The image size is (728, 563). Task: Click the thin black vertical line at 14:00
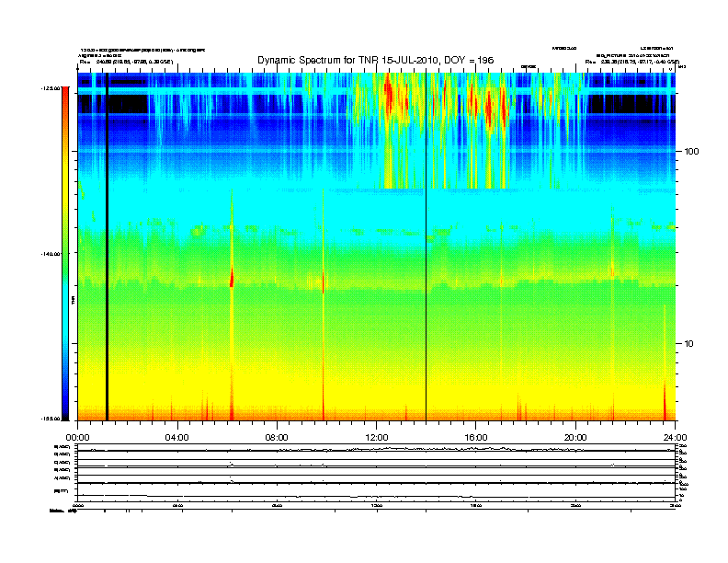pos(426,247)
